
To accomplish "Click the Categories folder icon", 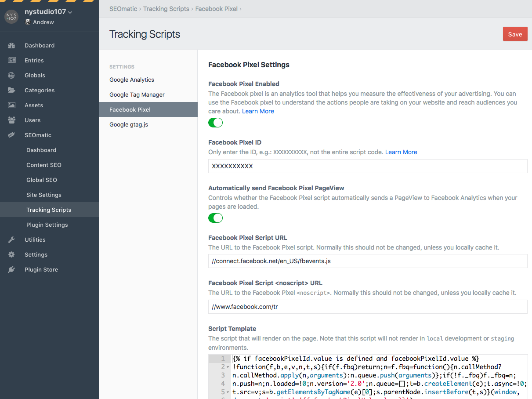I will pyautogui.click(x=11, y=90).
